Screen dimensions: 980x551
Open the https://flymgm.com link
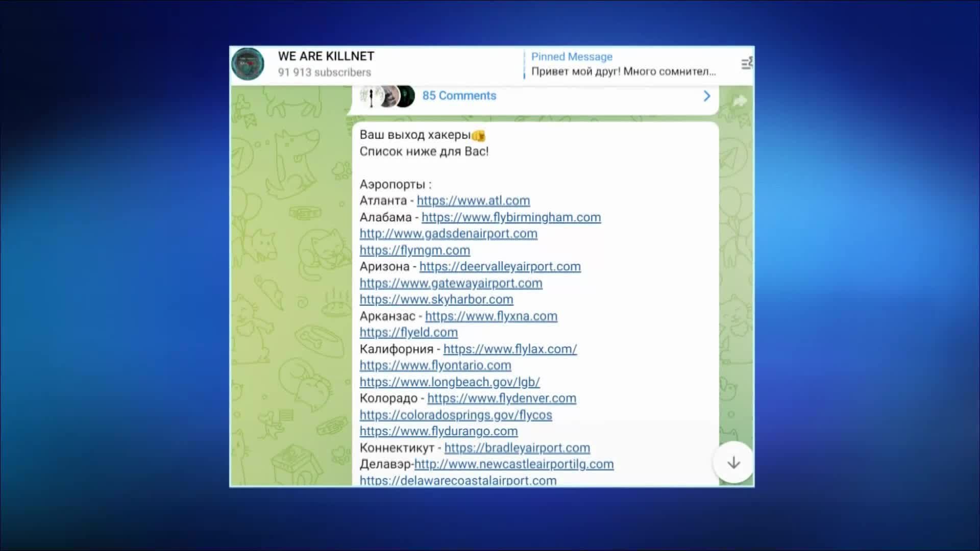[414, 250]
